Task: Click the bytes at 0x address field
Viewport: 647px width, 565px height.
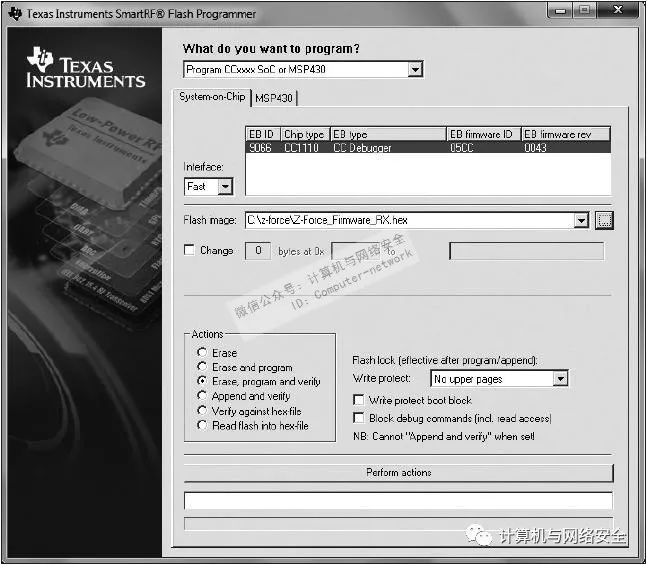Action: [x=356, y=251]
